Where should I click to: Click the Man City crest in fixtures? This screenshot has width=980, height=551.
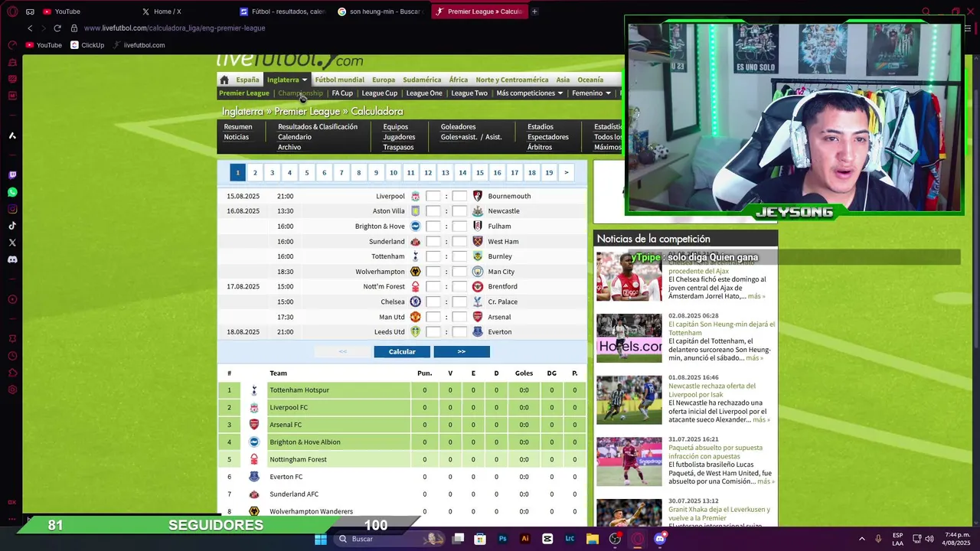click(478, 272)
